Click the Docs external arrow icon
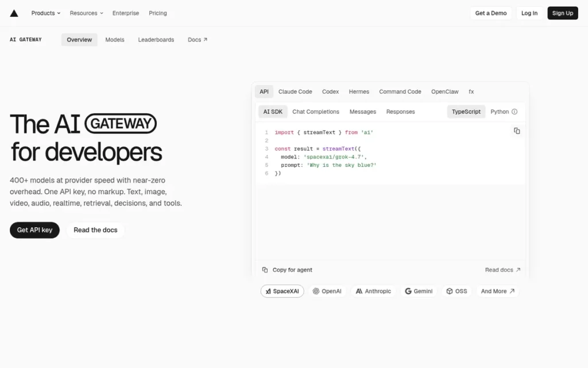The width and height of the screenshot is (588, 368). (205, 40)
